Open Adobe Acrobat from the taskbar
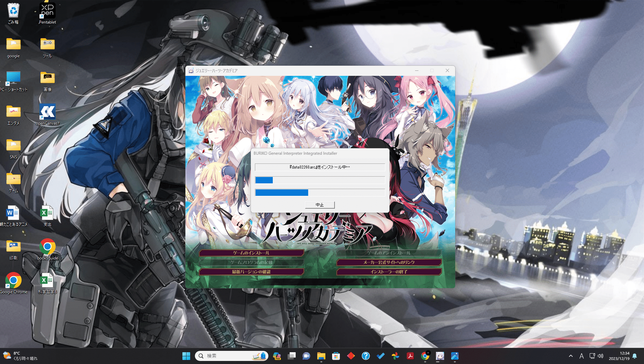The image size is (644, 364). (410, 356)
